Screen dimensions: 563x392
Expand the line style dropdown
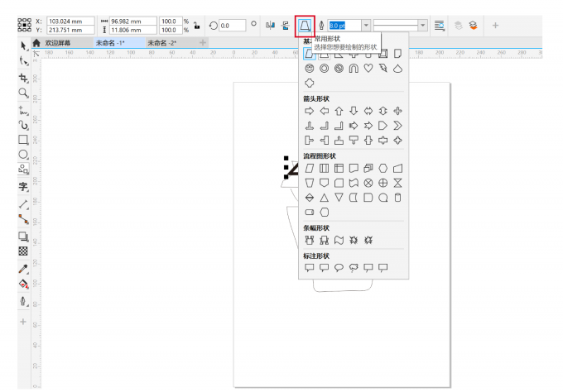[423, 26]
